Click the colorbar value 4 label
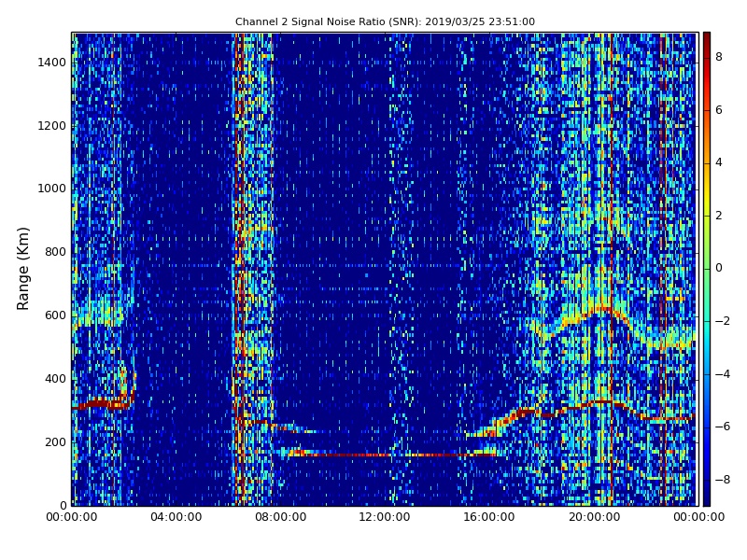This screenshot has height=560, width=747. coord(719,162)
